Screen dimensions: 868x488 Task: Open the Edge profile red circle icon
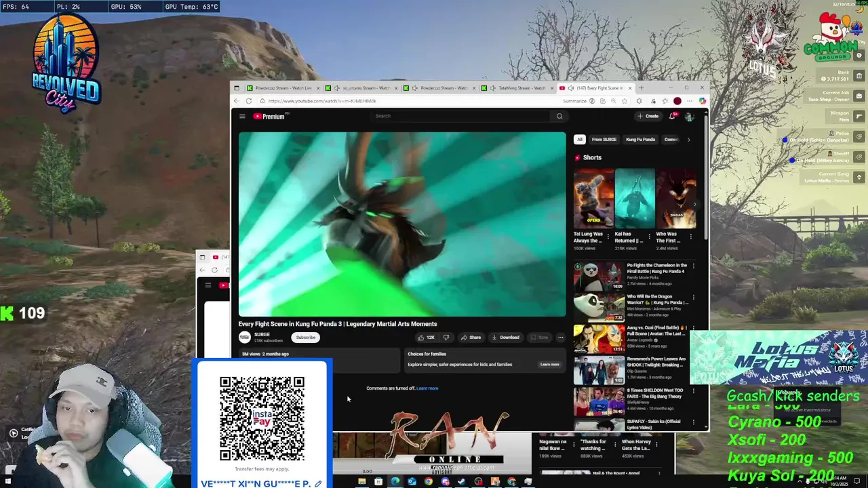(x=677, y=101)
